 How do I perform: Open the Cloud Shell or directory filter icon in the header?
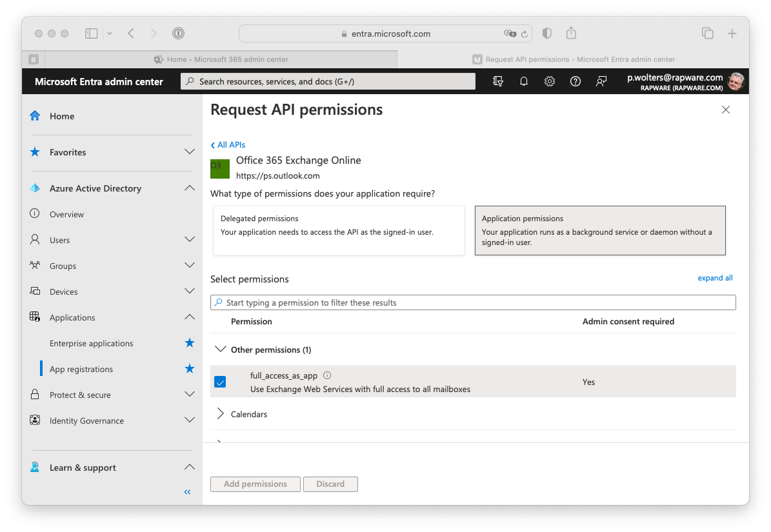[x=498, y=81]
